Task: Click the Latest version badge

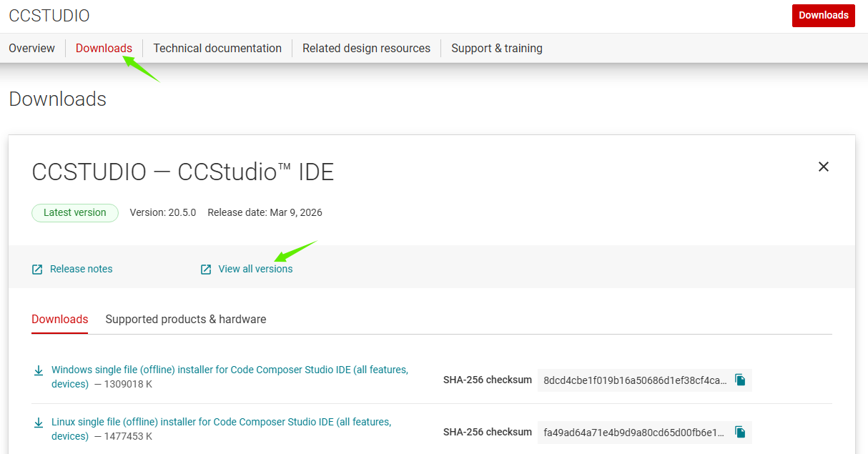Action: pyautogui.click(x=75, y=212)
